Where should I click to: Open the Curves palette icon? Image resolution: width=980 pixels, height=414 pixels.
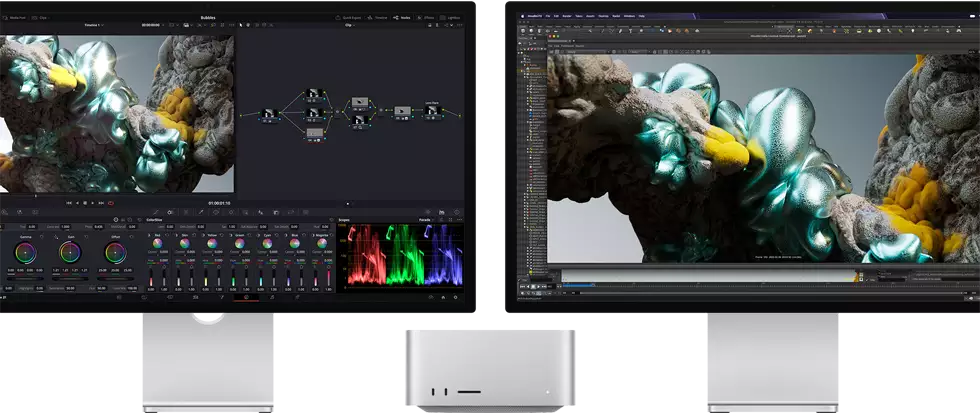[156, 212]
